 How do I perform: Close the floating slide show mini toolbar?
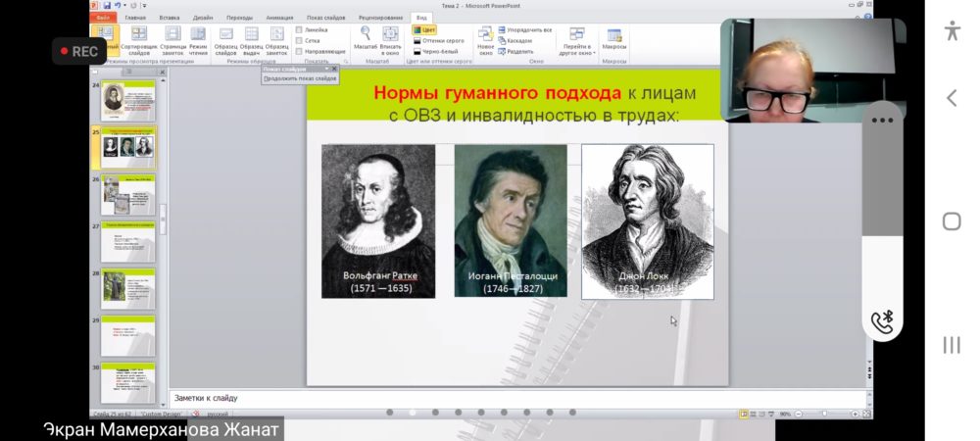click(x=334, y=69)
